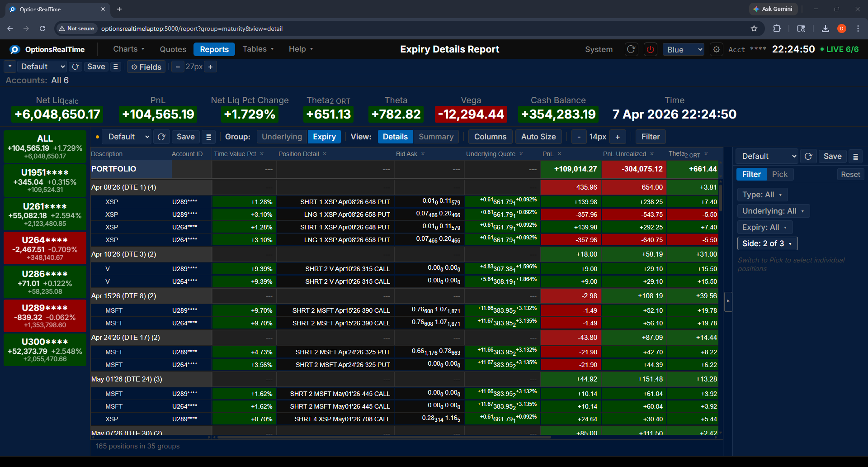The width and height of the screenshot is (868, 467).
Task: Select Pick mode in side panel
Action: [x=779, y=174]
